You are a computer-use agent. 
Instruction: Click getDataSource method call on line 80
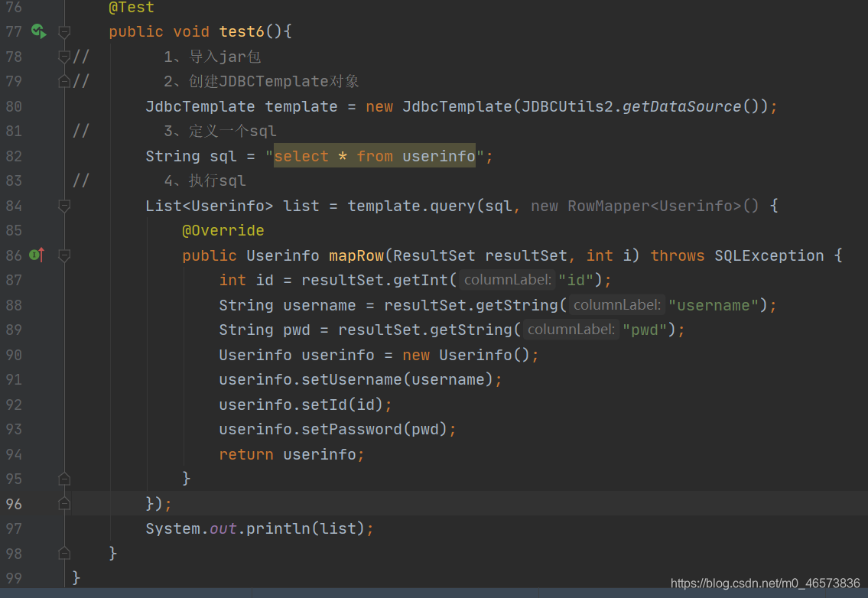[x=681, y=106]
